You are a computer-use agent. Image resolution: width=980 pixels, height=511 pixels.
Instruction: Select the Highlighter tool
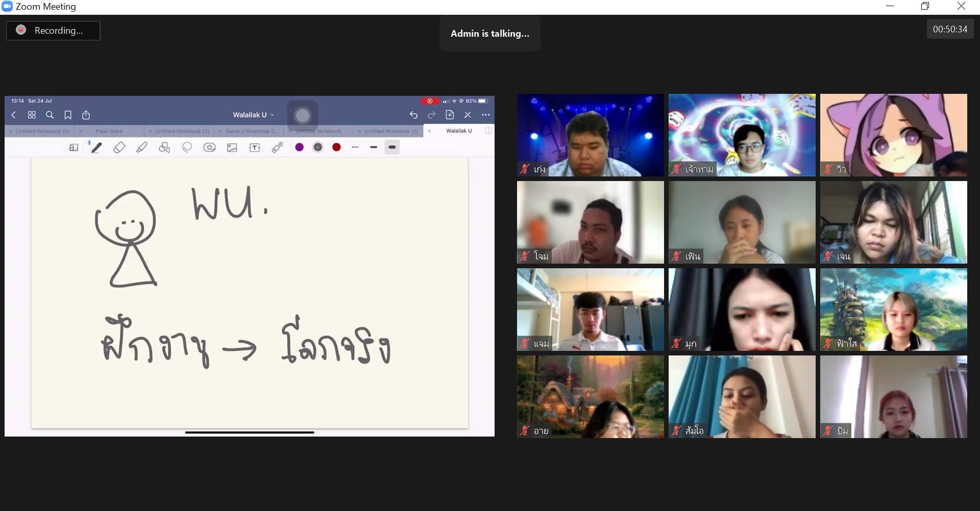click(x=142, y=147)
